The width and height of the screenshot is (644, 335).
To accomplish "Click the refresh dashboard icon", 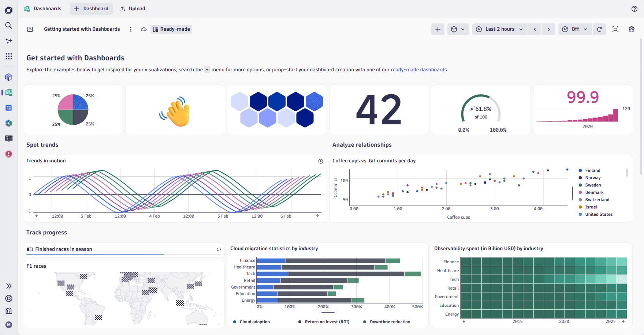I will 599,29.
